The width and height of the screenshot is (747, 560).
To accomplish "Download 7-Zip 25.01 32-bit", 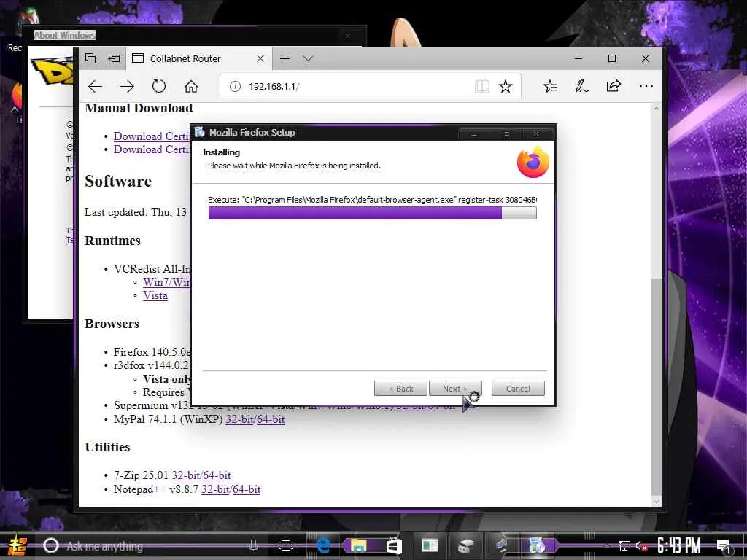I will click(x=186, y=475).
